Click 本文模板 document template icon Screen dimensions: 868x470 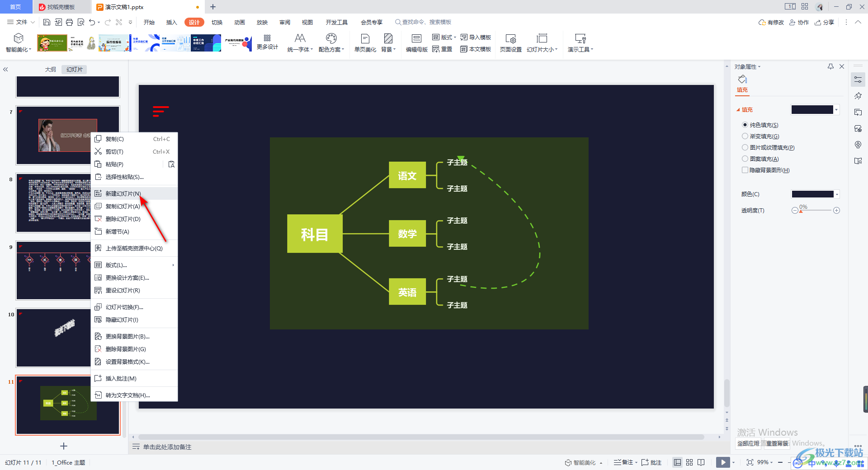tap(476, 49)
